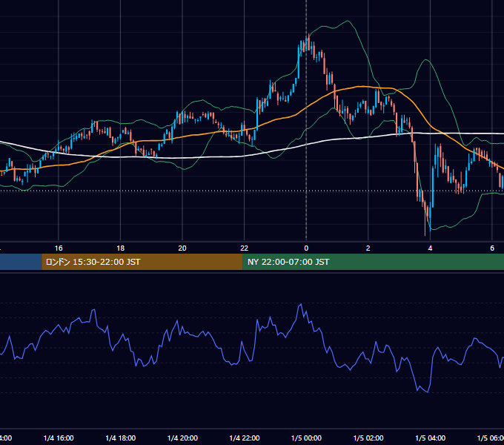Click the 1/4 20:00 oscillator time label
This screenshot has height=445, width=504.
[182, 438]
